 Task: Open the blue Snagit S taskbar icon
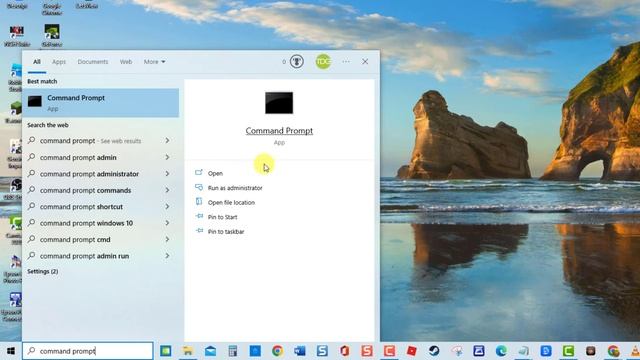322,351
